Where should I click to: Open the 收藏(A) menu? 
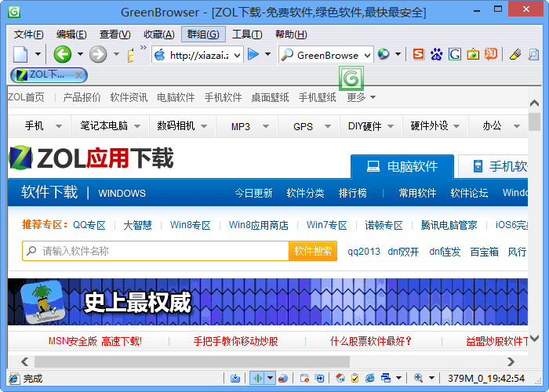coord(159,34)
